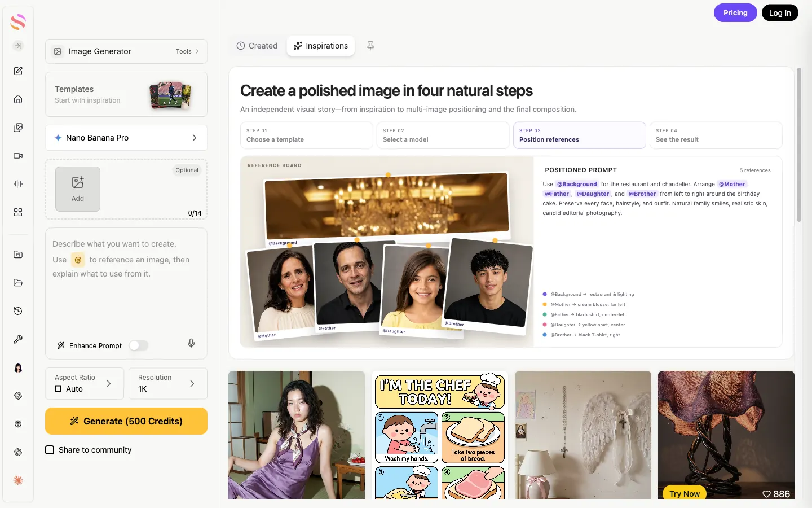Click the microphone voice input icon
812x508 pixels.
tap(191, 343)
